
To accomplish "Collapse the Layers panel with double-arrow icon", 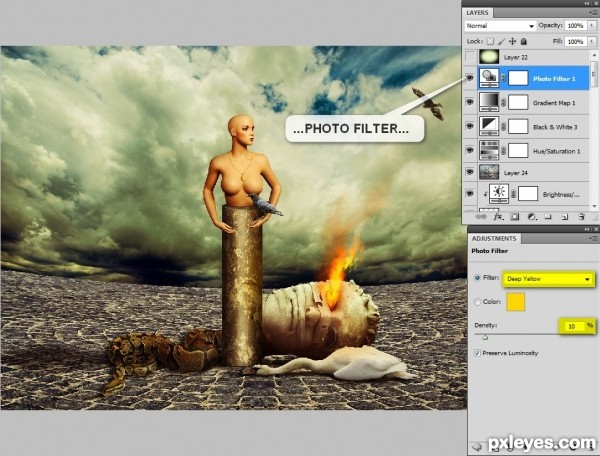I will point(587,3).
